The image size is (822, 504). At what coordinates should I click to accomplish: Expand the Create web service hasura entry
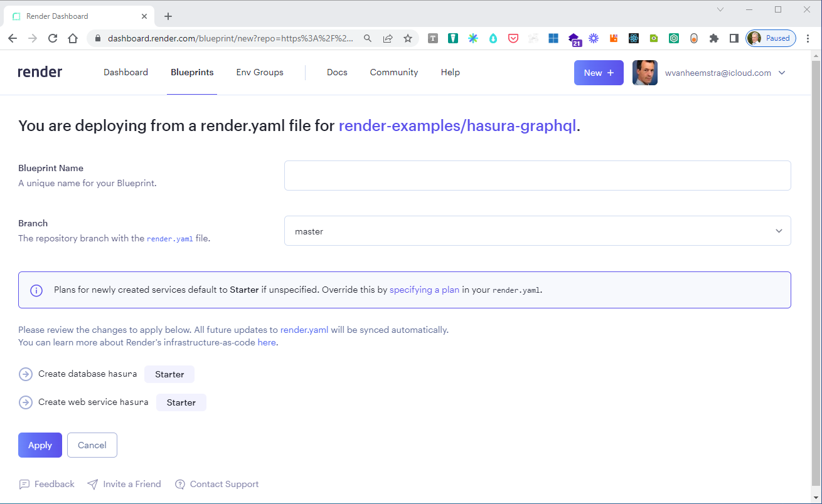tap(25, 402)
